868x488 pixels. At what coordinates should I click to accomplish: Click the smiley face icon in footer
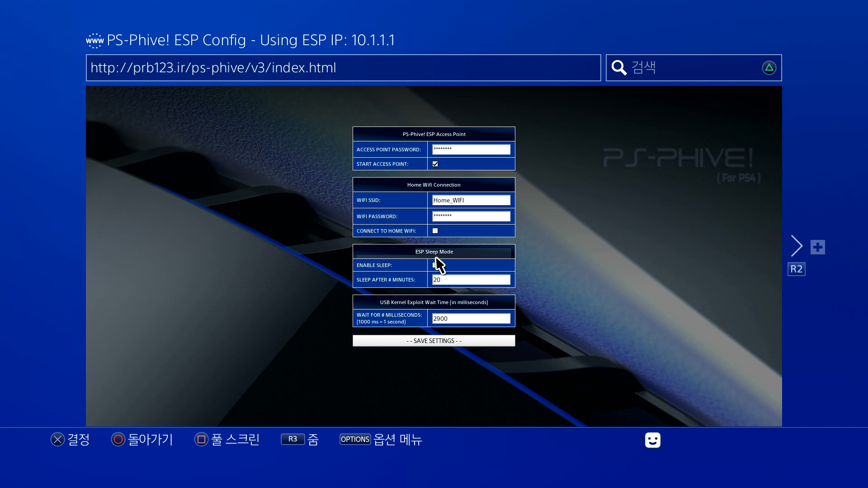point(653,440)
